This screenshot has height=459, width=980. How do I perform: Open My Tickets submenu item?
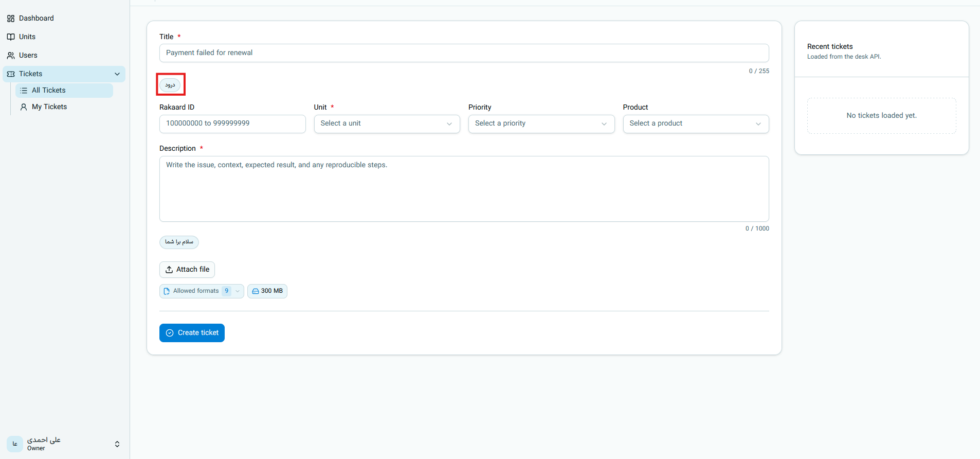coord(64,107)
